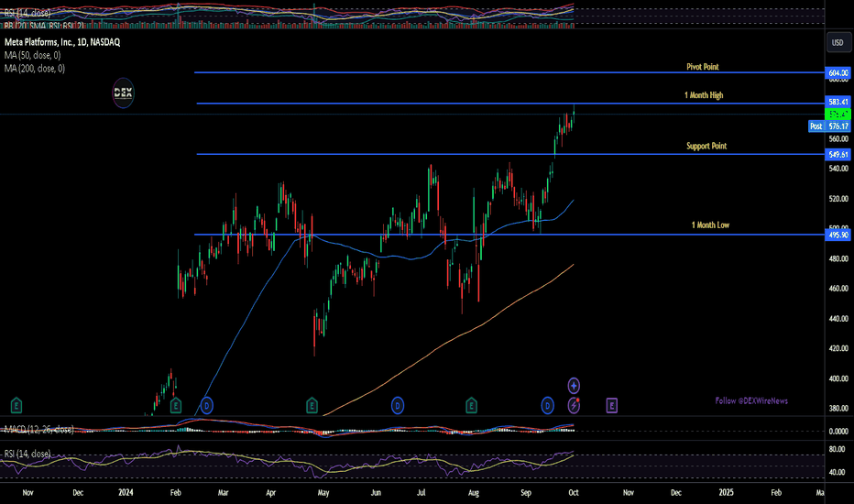Click the 2025 label on the time axis

point(726,492)
